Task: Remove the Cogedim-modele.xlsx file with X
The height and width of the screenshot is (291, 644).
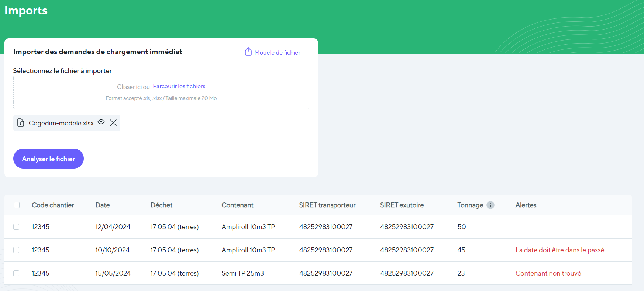Action: tap(113, 122)
